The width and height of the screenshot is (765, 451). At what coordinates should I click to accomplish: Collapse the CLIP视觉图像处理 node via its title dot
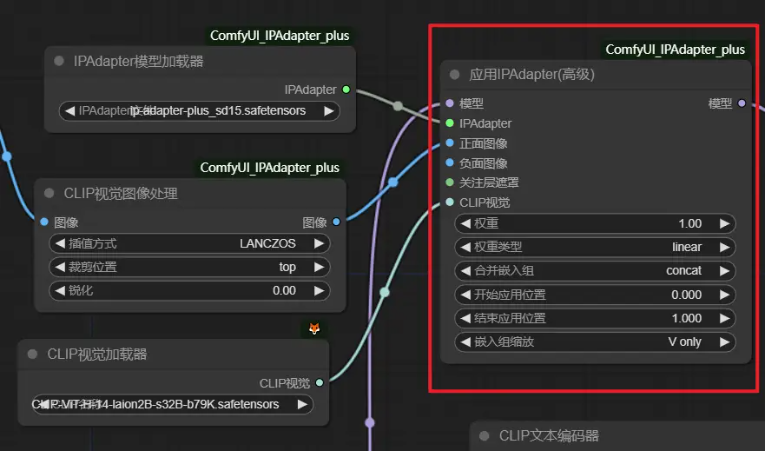(49, 193)
